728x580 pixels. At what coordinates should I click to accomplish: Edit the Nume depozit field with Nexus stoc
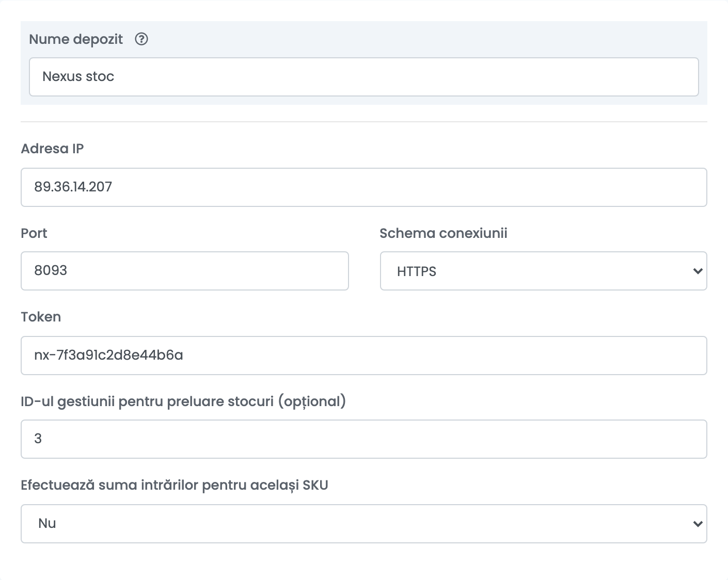[x=364, y=77]
